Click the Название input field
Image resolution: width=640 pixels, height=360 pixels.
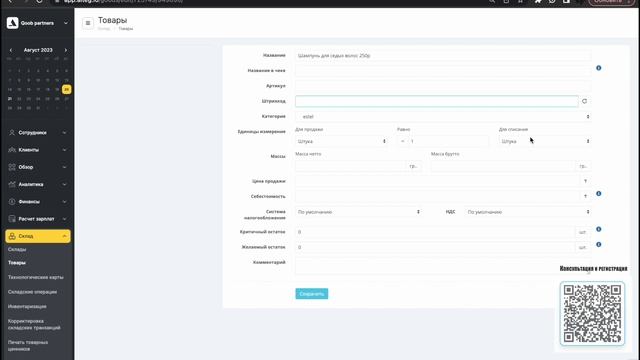click(443, 56)
